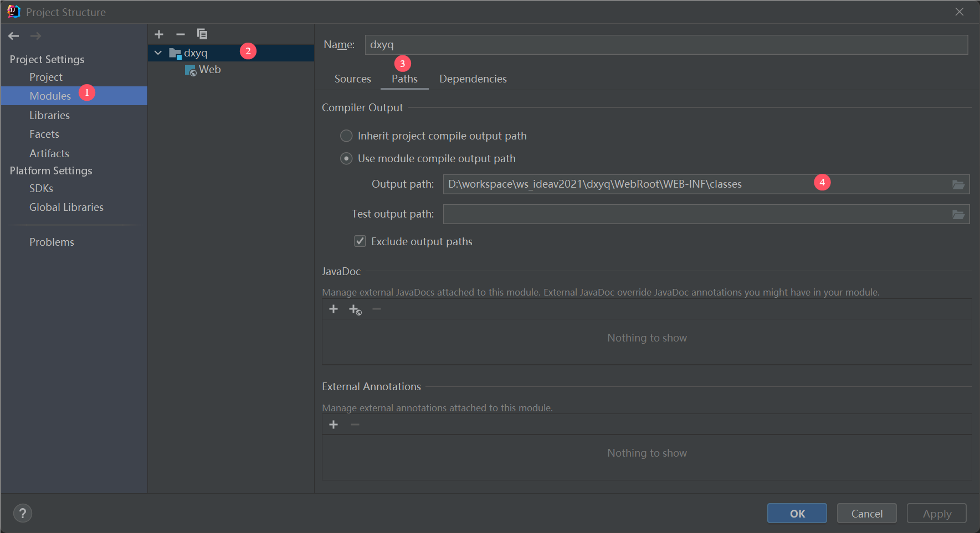This screenshot has width=980, height=533.
Task: Click the add module plus icon
Action: click(159, 34)
